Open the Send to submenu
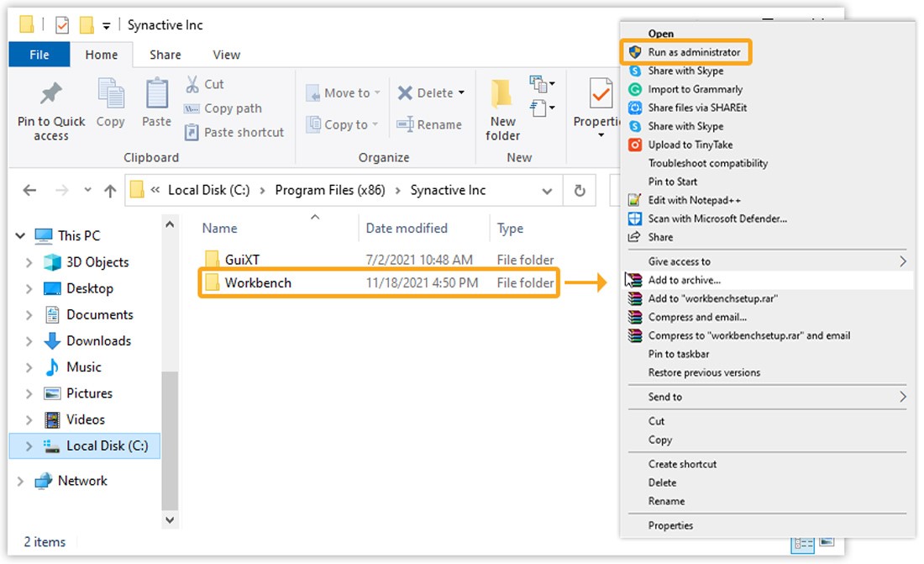Image resolution: width=924 pixels, height=564 pixels. 767,397
